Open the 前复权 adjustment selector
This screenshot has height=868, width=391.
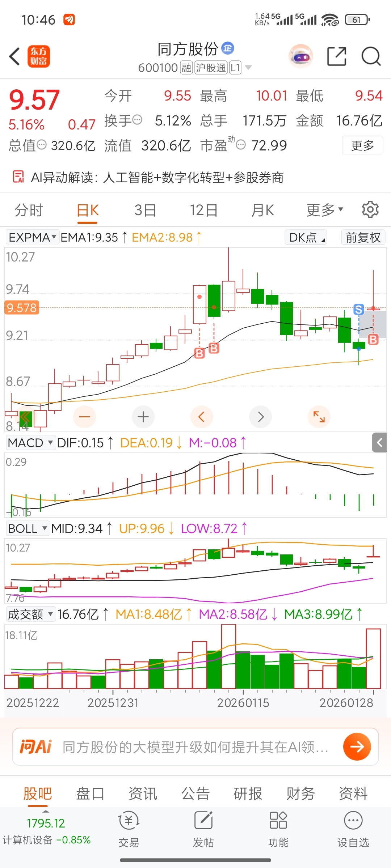pos(363,237)
